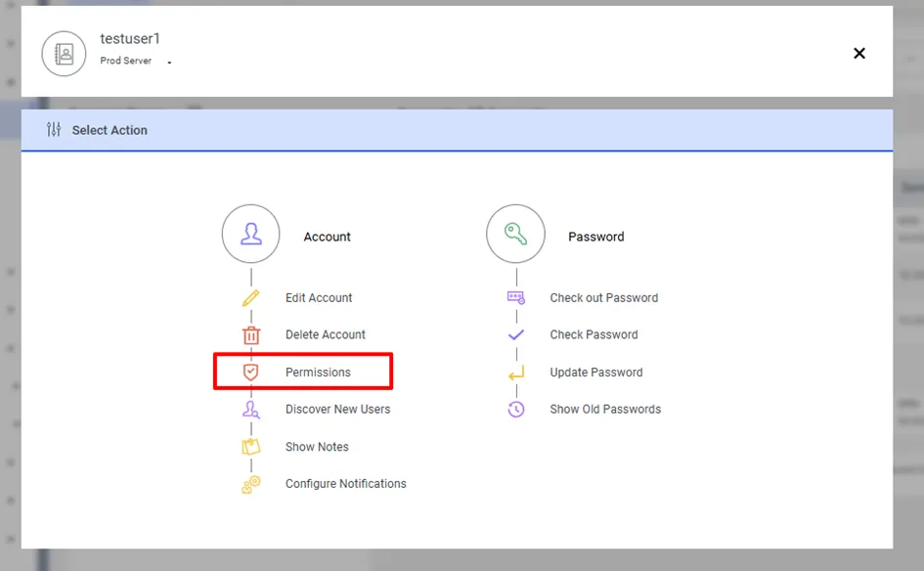The width and height of the screenshot is (924, 571).
Task: Open Configure Notifications
Action: [x=346, y=484]
